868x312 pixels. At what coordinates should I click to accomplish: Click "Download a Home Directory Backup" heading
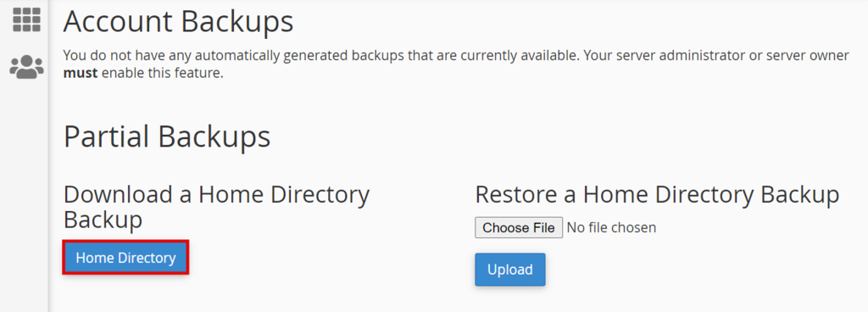[216, 207]
